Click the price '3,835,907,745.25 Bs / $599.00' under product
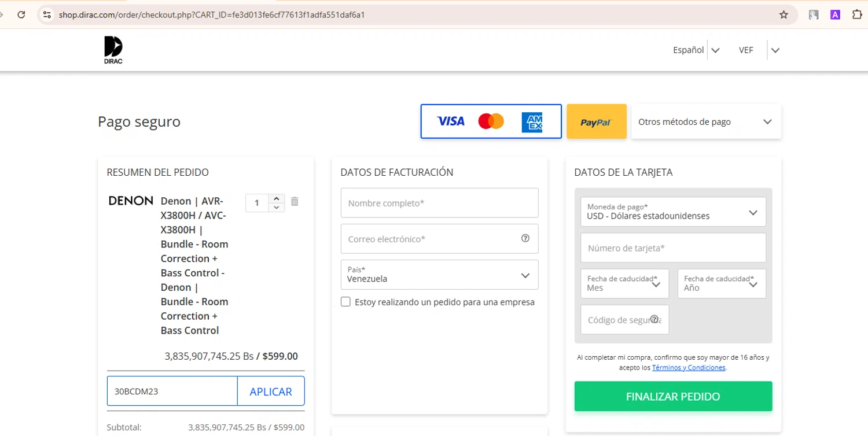Screen dimensions: 868x436 pyautogui.click(x=231, y=356)
